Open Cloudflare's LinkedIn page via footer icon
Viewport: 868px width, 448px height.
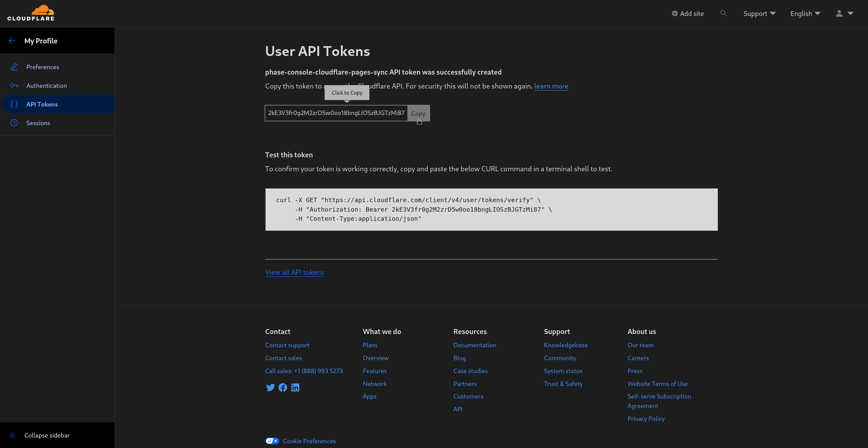tap(295, 387)
